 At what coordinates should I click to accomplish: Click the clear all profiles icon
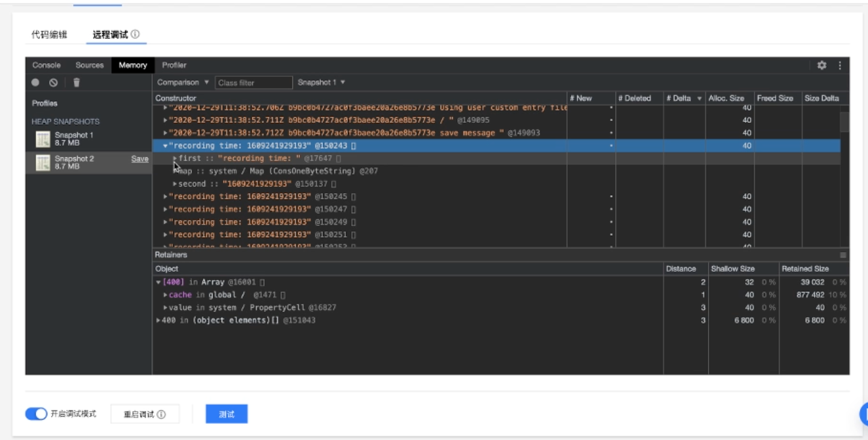53,82
